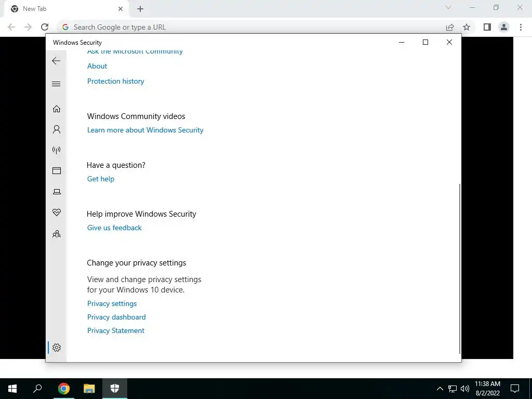Open Device security laptop icon
The image size is (532, 399).
point(57,192)
